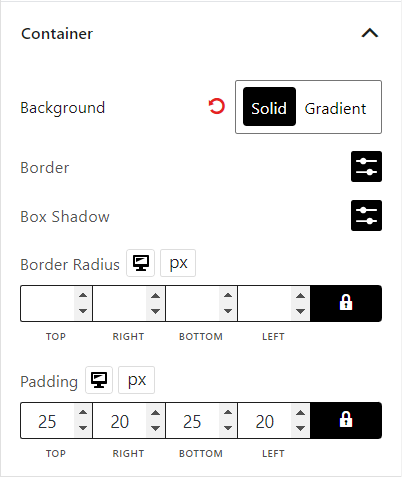Open the Border Radius px unit selector
The height and width of the screenshot is (477, 402).
point(178,263)
